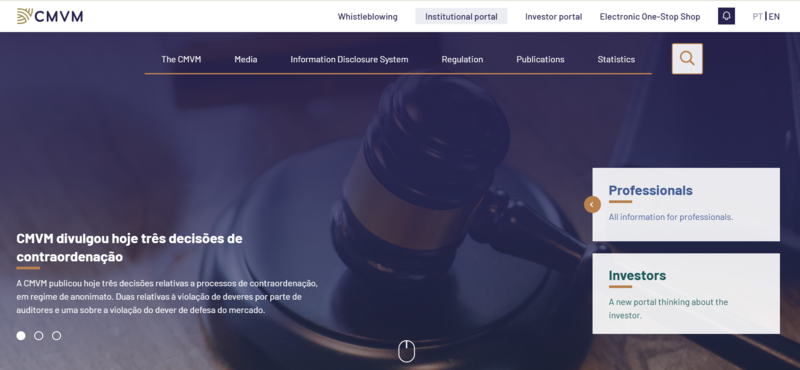Open the headline about três decisões de contraordenação
The height and width of the screenshot is (370, 800).
point(129,248)
